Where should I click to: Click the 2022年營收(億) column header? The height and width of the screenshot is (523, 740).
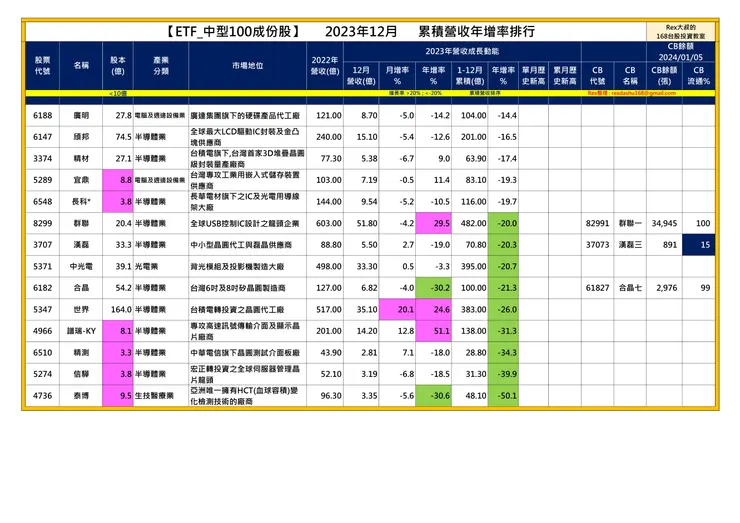tap(325, 66)
